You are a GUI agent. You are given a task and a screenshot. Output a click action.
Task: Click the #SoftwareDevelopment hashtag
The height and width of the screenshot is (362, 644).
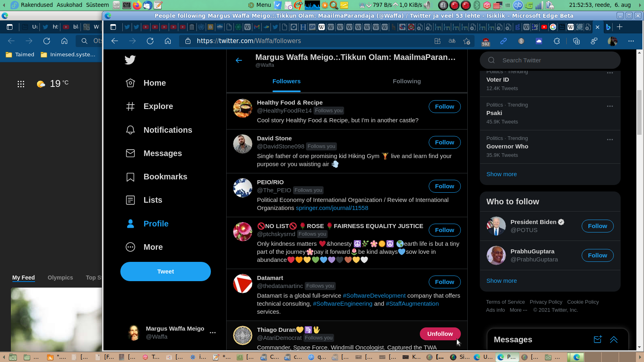(374, 296)
